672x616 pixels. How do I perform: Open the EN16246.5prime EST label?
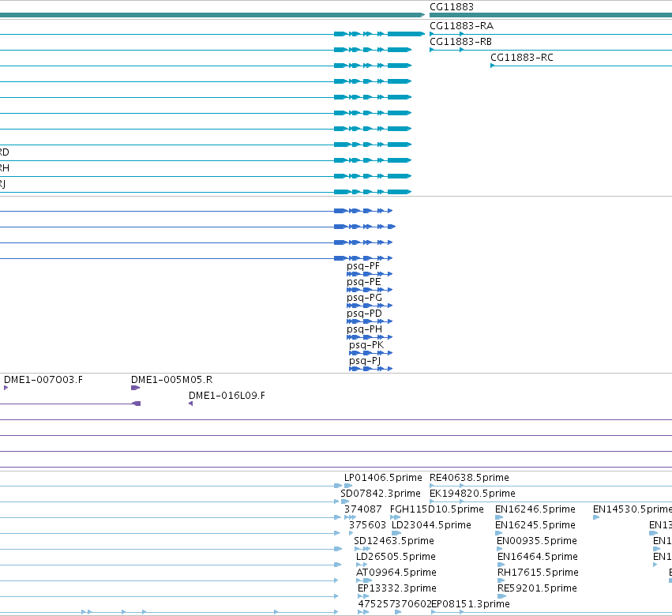tap(535, 509)
